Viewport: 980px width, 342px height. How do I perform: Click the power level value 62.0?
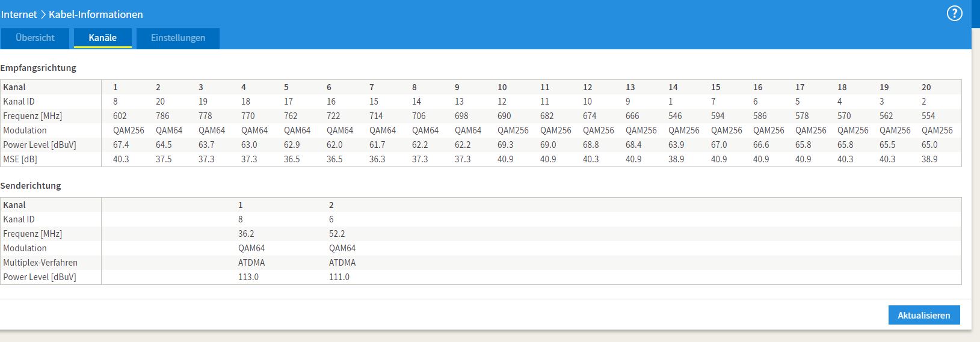pos(334,145)
